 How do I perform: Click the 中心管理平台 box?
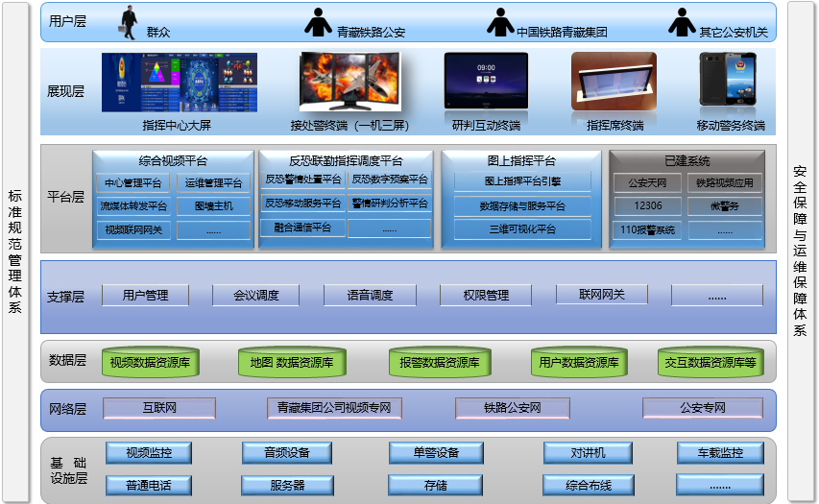132,182
